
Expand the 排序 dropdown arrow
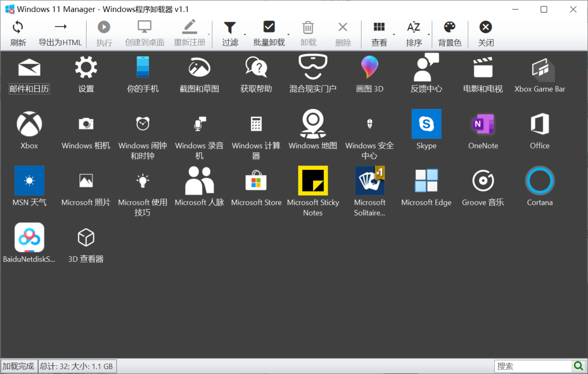tap(428, 34)
